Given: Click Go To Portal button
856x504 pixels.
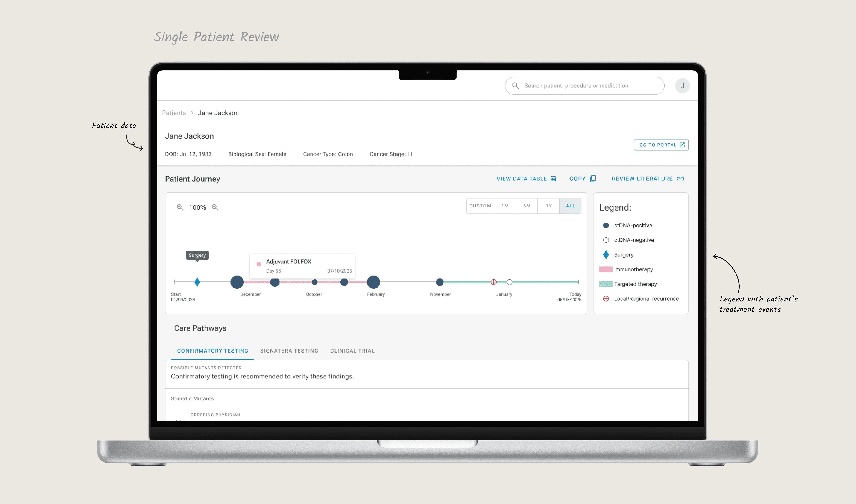Looking at the screenshot, I should click(x=661, y=145).
